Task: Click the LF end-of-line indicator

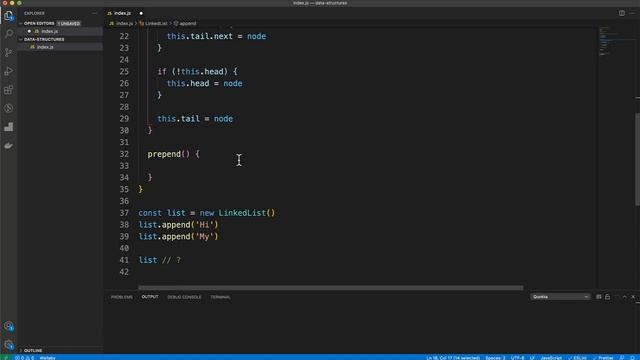Action: coord(532,358)
